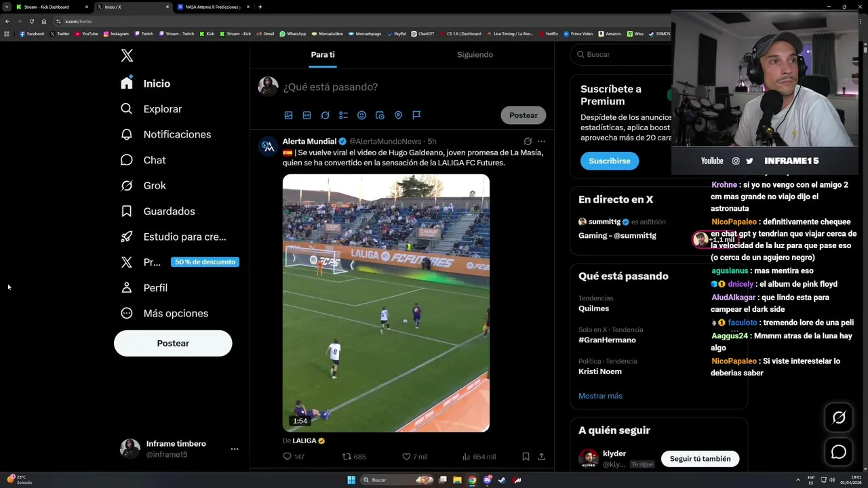Image resolution: width=868 pixels, height=488 pixels.
Task: Click the disabled Postear button in the composer
Action: coord(524,115)
